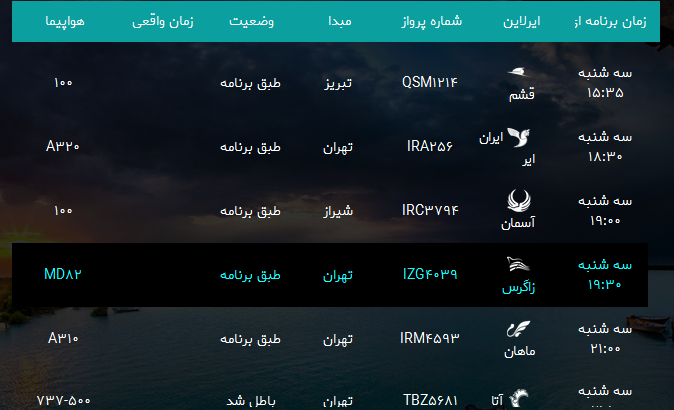The height and width of the screenshot is (410, 674).
Task: Click flight number QSM1214
Action: [x=430, y=82]
